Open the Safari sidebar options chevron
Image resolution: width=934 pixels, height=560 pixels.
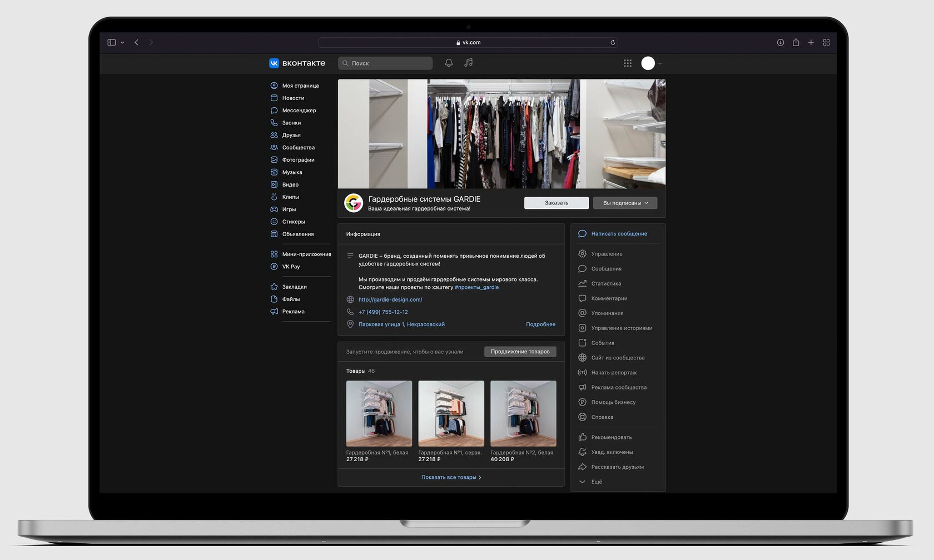(x=122, y=42)
